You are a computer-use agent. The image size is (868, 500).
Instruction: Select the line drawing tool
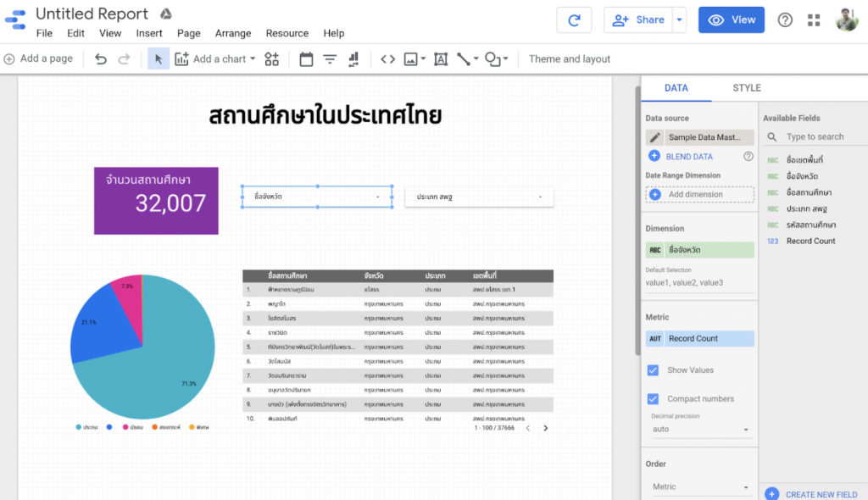pos(464,58)
